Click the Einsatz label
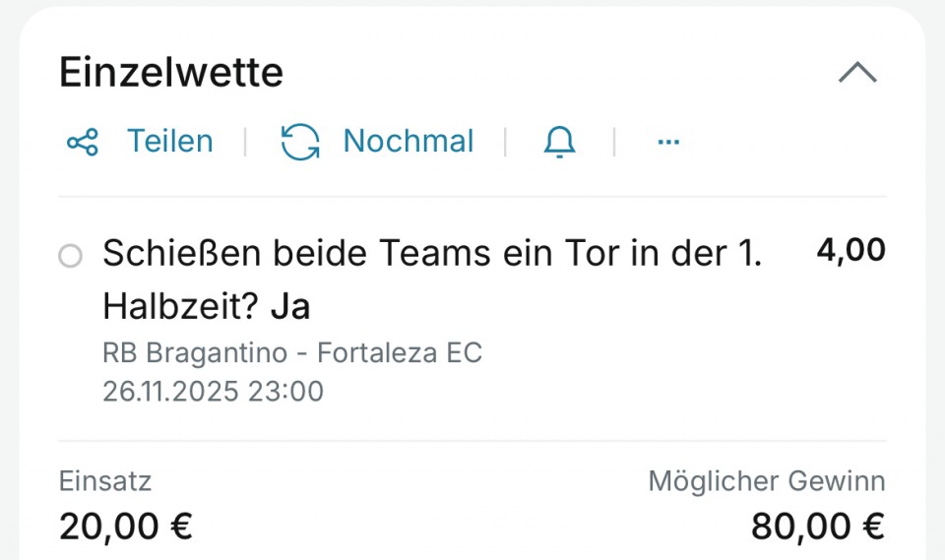Viewport: 945px width, 560px height. [x=105, y=481]
